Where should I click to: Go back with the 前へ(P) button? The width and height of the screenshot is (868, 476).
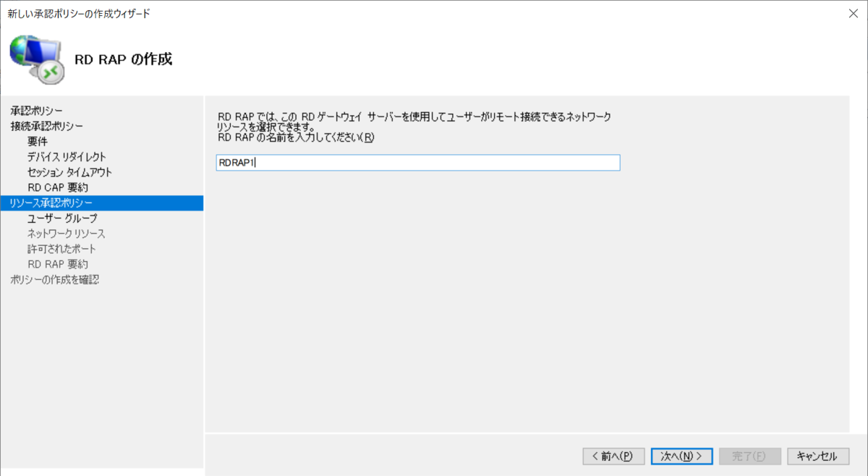pyautogui.click(x=613, y=456)
